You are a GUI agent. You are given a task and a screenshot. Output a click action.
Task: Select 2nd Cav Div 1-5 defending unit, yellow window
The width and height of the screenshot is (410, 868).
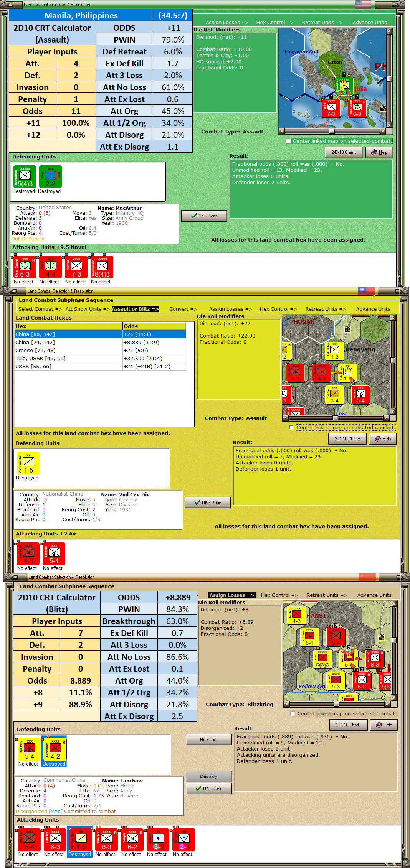[28, 463]
